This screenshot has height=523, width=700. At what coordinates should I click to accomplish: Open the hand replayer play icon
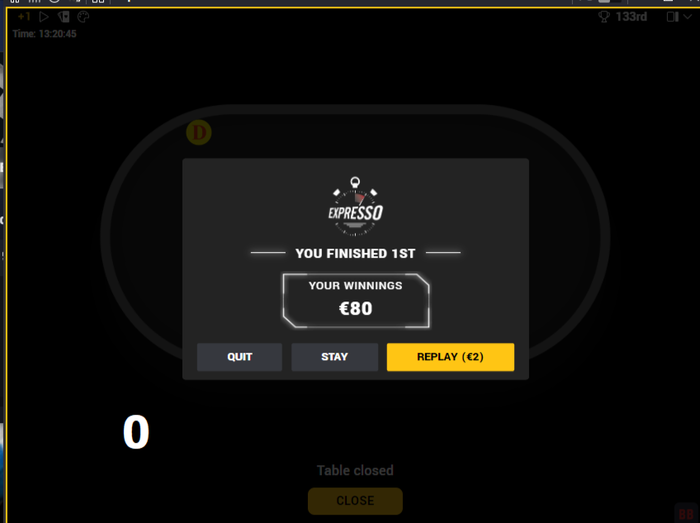tap(44, 17)
